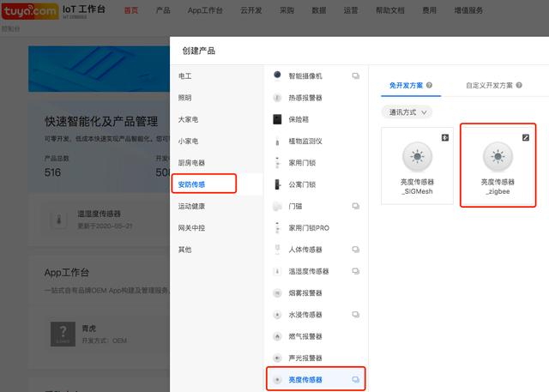Screen dimensions: 549x392
Task: Click the badge icon beside 温湿度传感器
Action: point(356,271)
